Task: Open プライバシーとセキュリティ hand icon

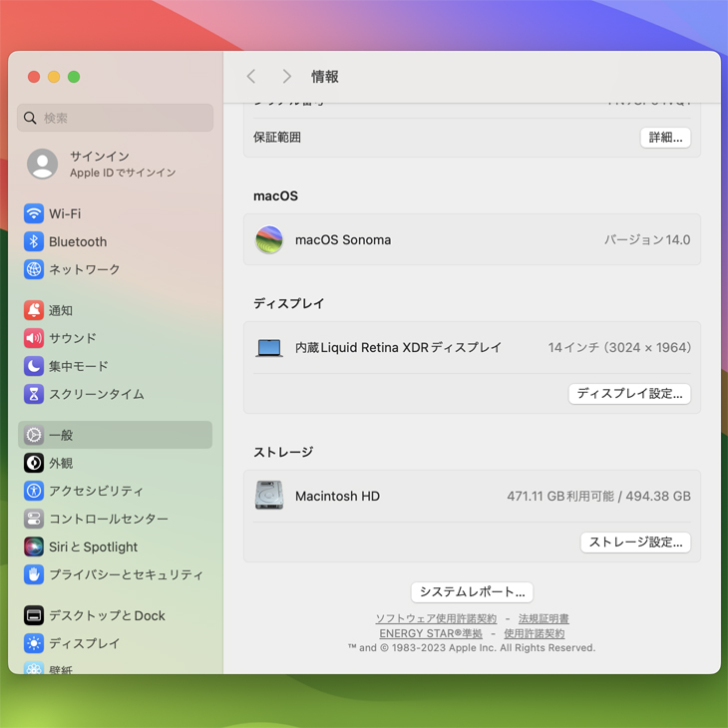Action: tap(34, 574)
